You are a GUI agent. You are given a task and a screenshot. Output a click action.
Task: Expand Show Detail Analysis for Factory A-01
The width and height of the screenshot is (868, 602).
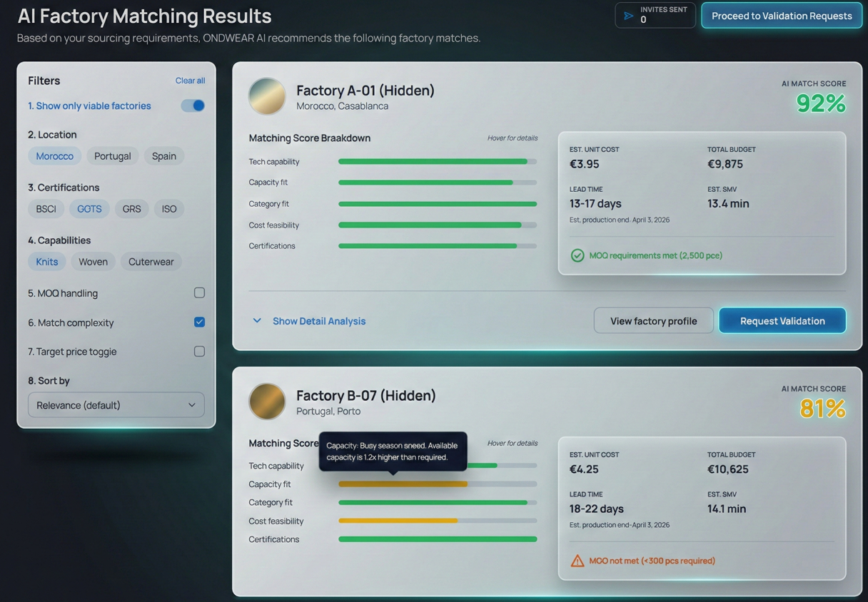tap(318, 321)
